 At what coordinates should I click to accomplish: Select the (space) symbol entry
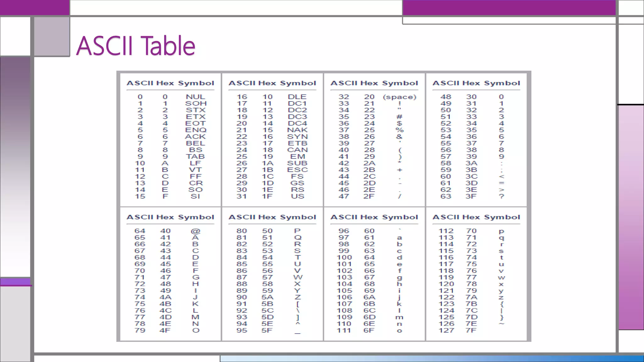pyautogui.click(x=399, y=97)
